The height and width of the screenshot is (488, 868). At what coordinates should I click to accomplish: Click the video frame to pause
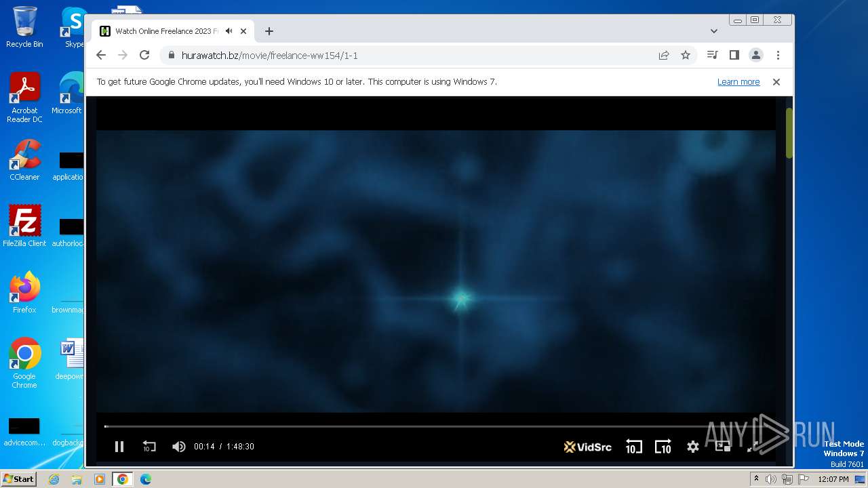coord(435,271)
